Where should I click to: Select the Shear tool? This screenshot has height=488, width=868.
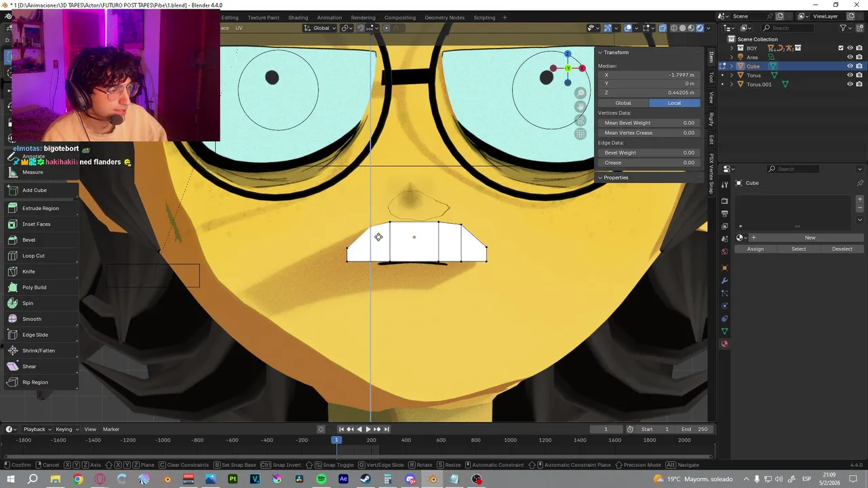41,366
